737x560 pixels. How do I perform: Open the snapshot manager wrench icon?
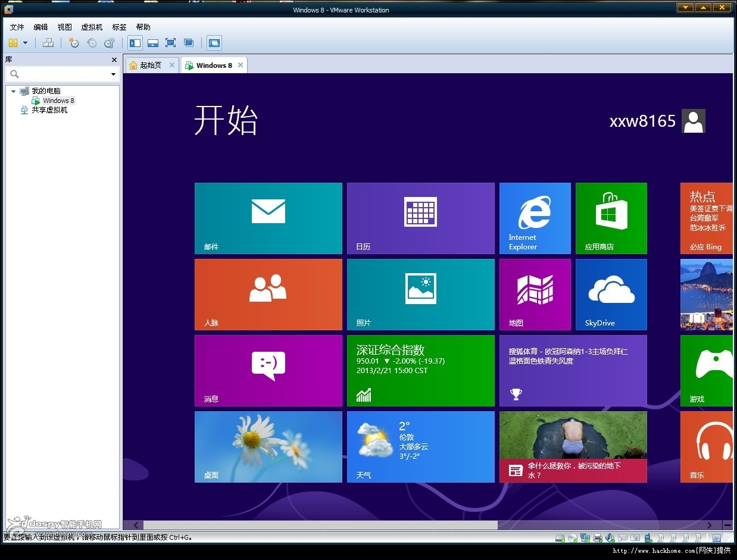(110, 43)
